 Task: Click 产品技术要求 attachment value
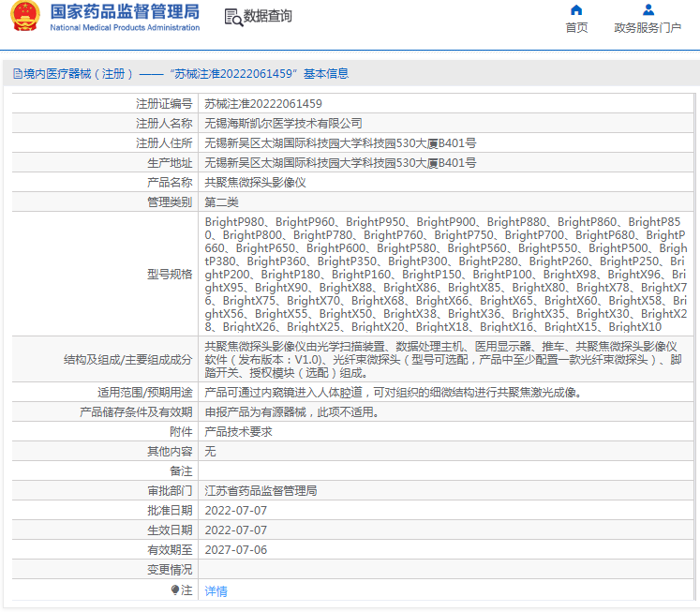[238, 432]
